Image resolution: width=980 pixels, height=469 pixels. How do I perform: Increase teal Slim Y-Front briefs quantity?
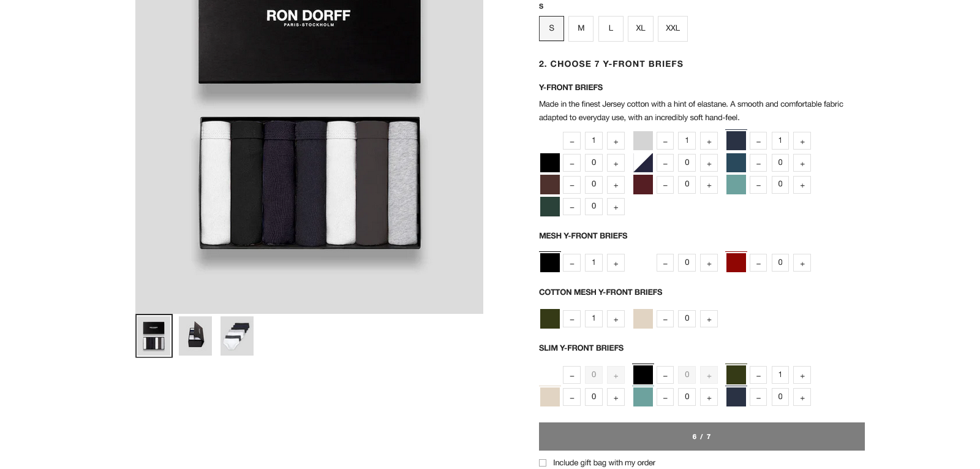709,397
